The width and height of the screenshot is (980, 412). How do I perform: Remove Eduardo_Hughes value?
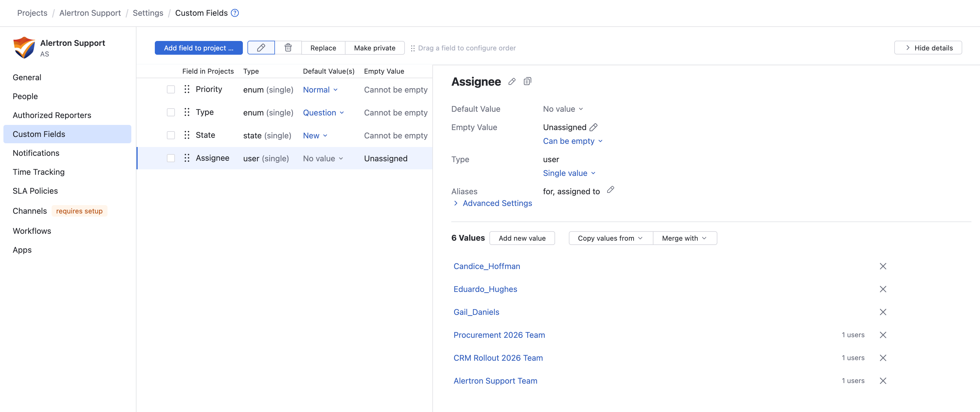pos(883,289)
